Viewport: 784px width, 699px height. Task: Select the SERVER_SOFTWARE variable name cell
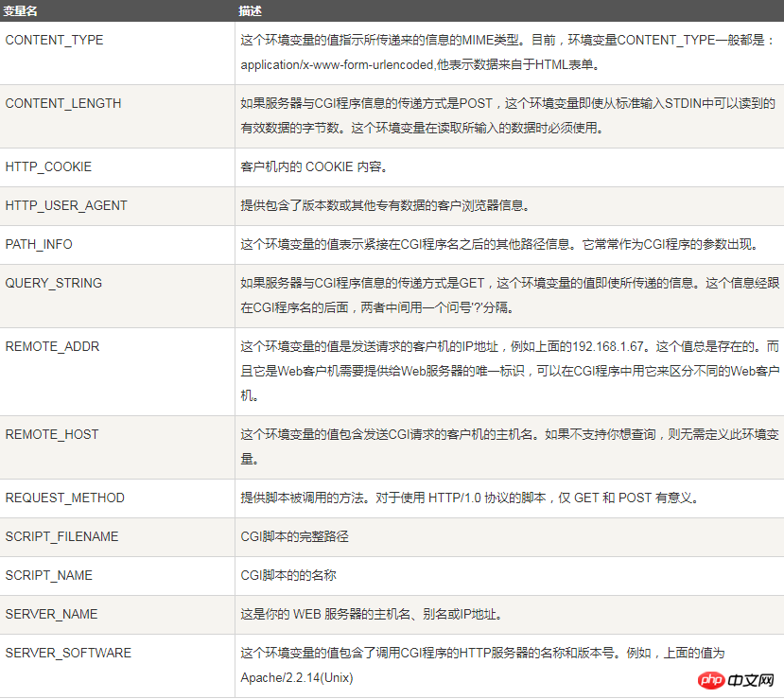(117, 666)
